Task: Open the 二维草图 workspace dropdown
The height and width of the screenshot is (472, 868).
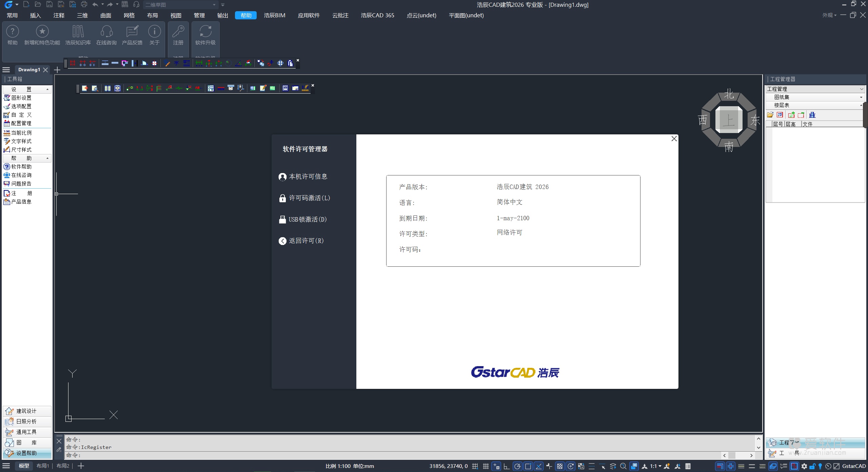Action: (214, 5)
